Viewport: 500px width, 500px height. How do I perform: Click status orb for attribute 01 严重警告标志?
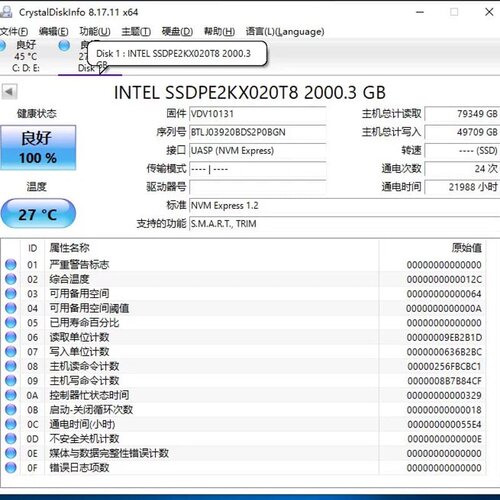coord(11,264)
